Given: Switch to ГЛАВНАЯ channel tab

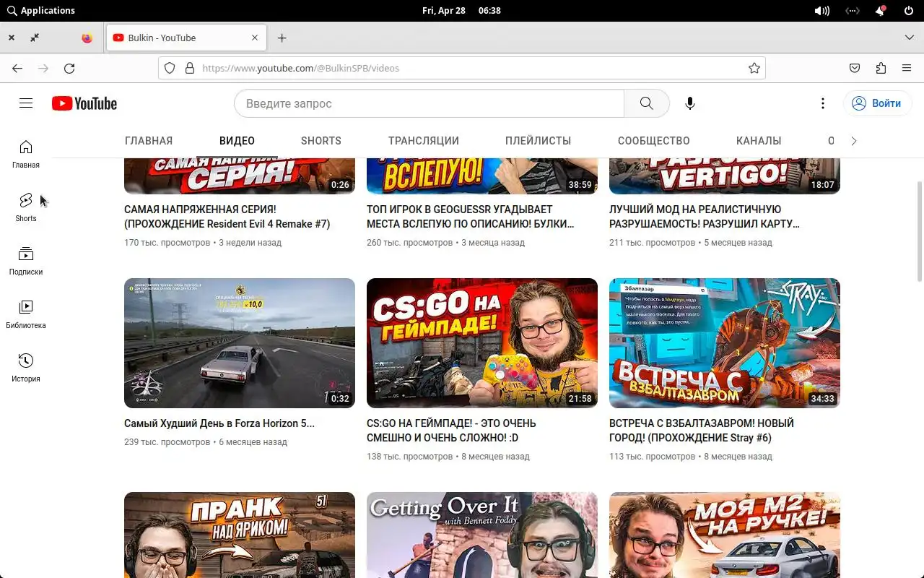Looking at the screenshot, I should point(149,141).
